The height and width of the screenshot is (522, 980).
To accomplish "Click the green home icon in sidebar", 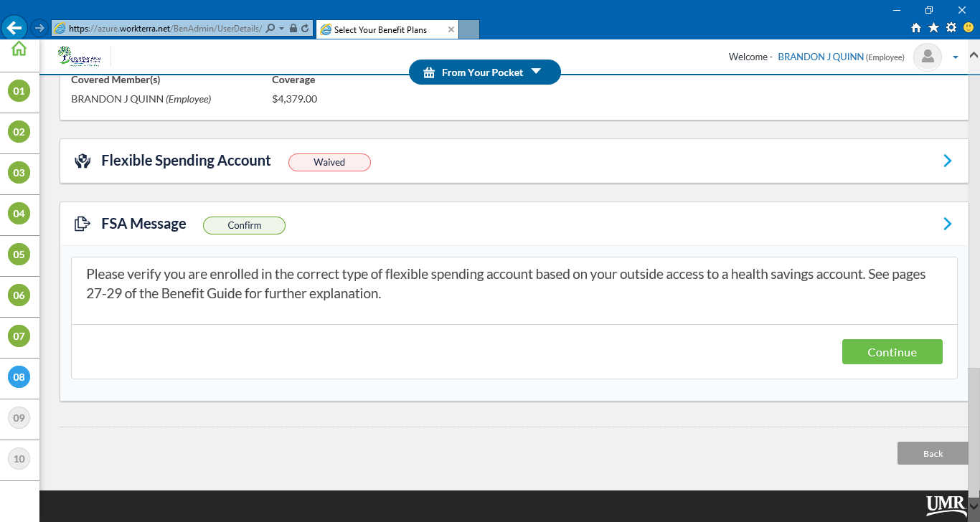I will click(x=19, y=49).
